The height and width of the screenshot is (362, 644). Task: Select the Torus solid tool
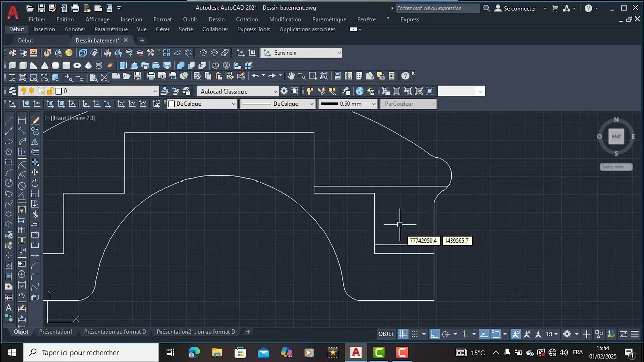77,66
